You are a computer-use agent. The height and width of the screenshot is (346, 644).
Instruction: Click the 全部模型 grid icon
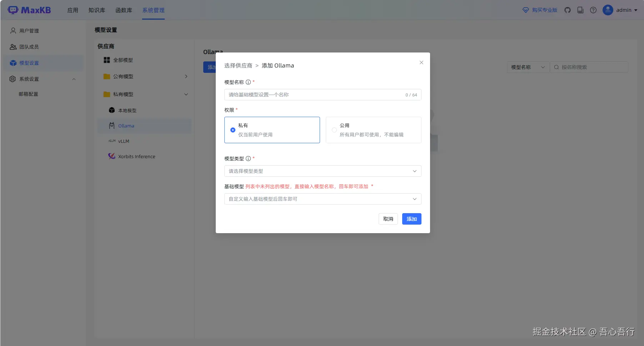[x=107, y=60]
